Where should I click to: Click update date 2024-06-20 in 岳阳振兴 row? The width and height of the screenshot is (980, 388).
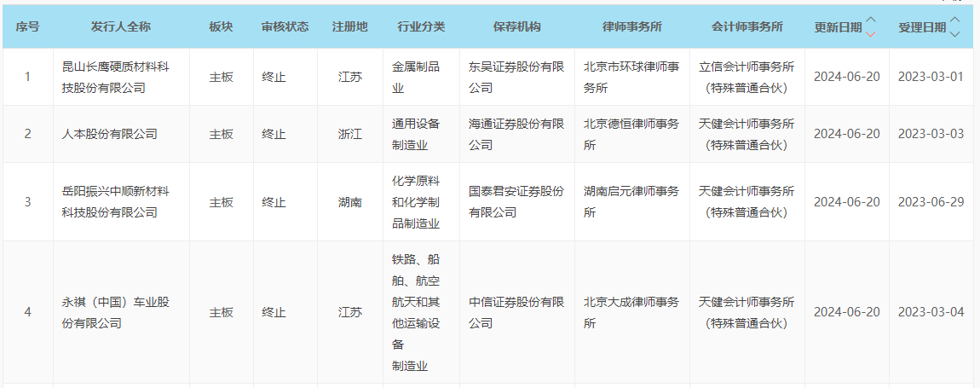click(847, 202)
